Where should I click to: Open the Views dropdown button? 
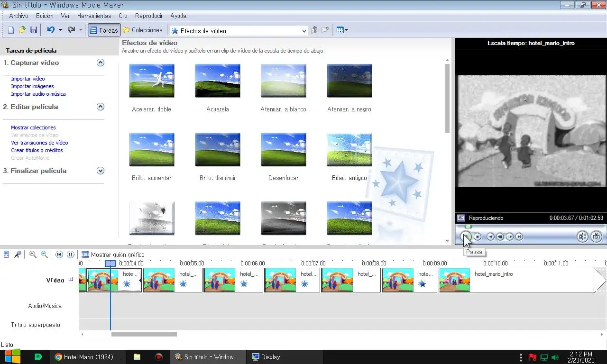click(x=342, y=30)
